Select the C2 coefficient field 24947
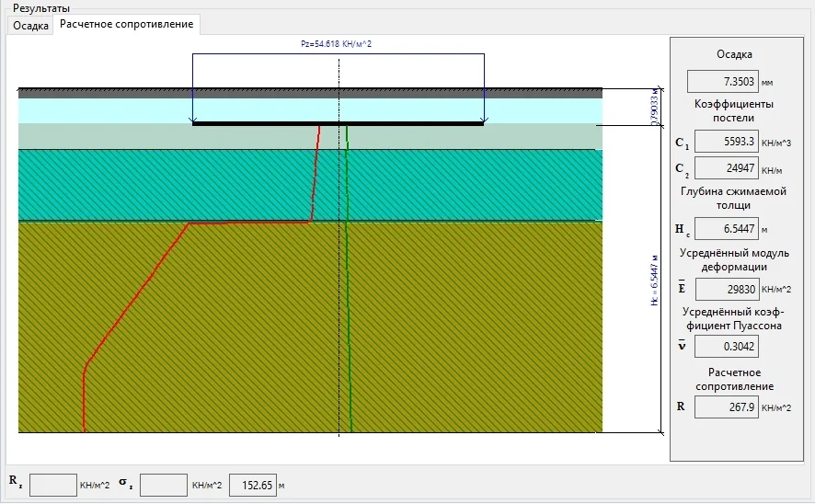This screenshot has width=815, height=504. tap(726, 167)
